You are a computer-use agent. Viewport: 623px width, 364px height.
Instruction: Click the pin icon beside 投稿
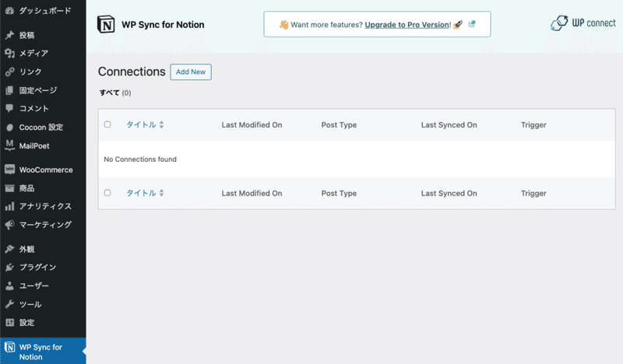9,35
